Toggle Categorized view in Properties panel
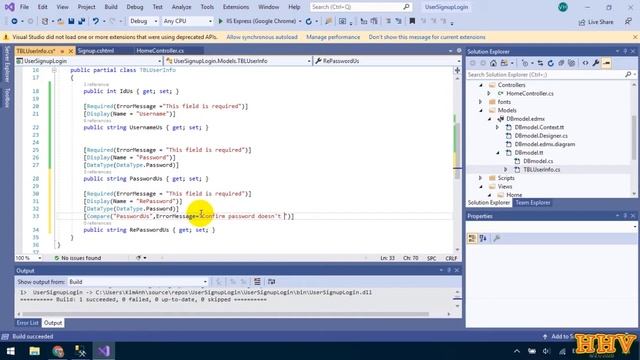 tap(472, 238)
